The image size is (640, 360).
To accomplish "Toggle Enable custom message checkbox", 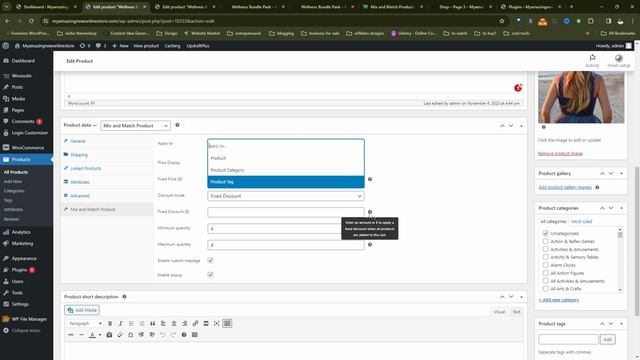I will pyautogui.click(x=210, y=260).
